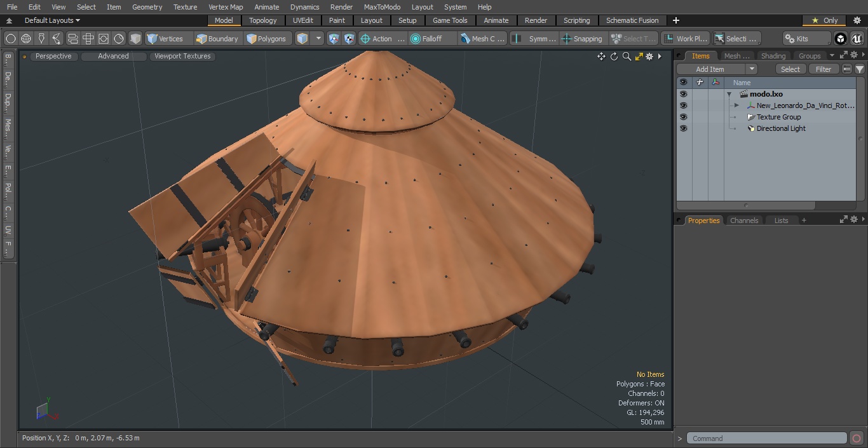
Task: Click the Name column header
Action: (x=790, y=83)
